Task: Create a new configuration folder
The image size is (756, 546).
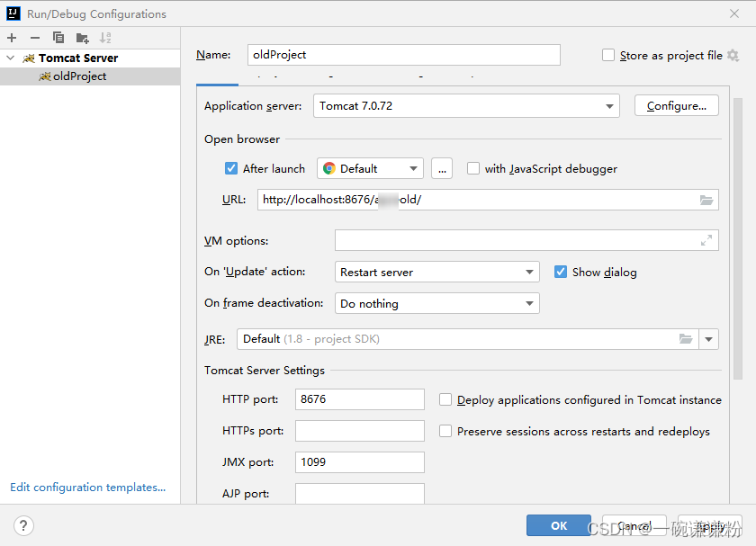Action: (82, 38)
